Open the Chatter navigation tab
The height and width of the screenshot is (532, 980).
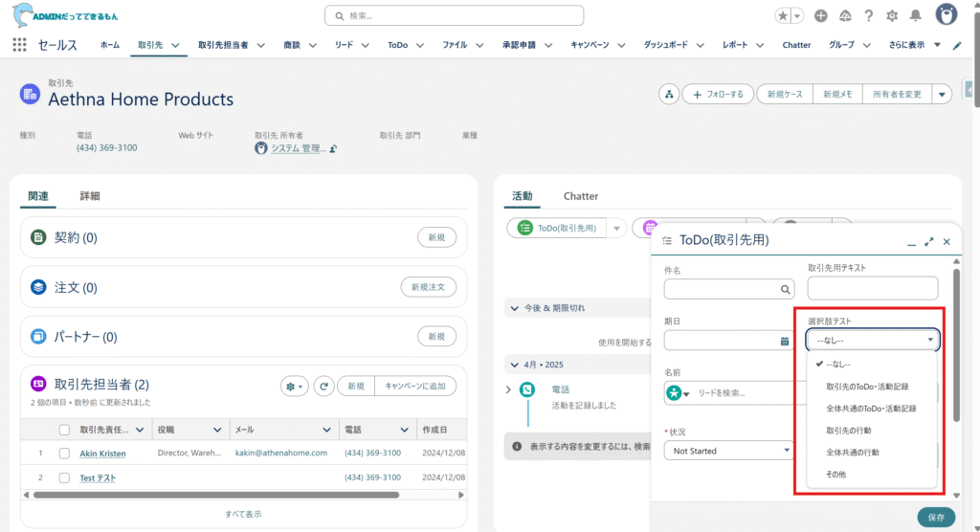[796, 45]
